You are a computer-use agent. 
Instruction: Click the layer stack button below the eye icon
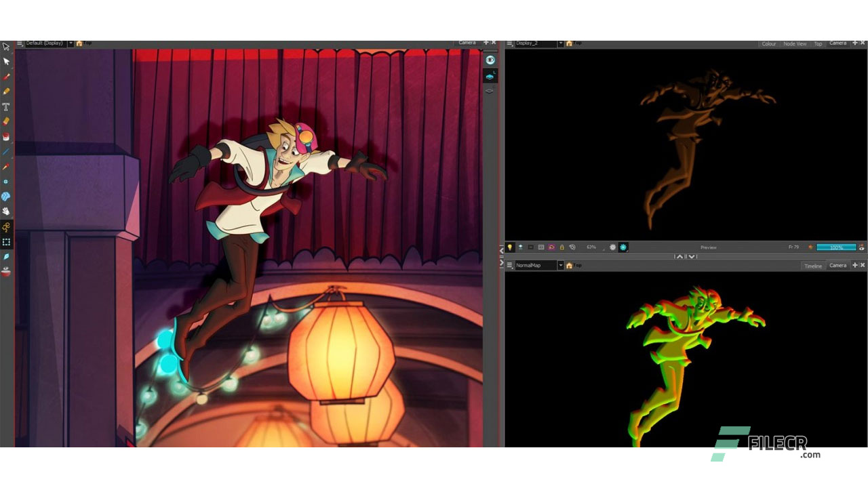[490, 77]
